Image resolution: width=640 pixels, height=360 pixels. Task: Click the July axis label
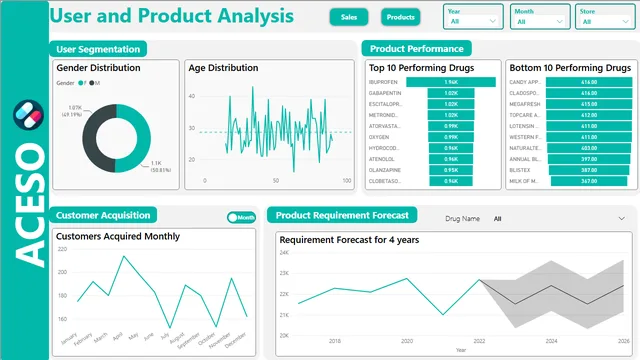tap(165, 336)
